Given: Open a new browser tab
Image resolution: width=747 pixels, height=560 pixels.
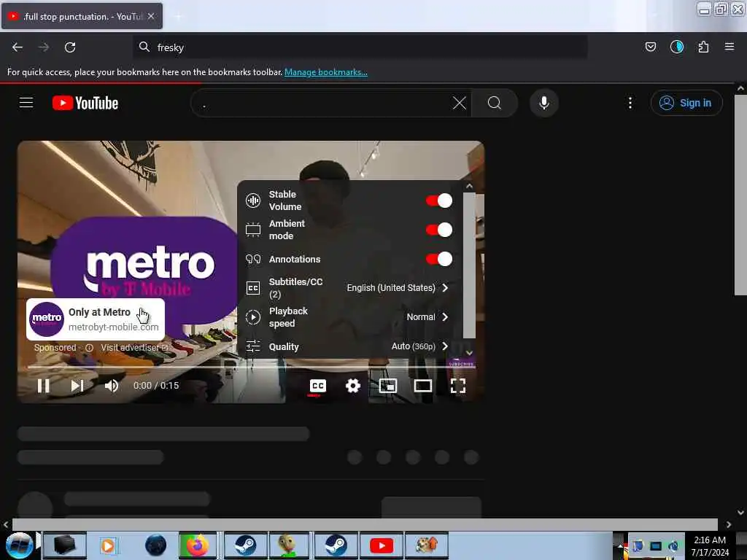Looking at the screenshot, I should (178, 17).
